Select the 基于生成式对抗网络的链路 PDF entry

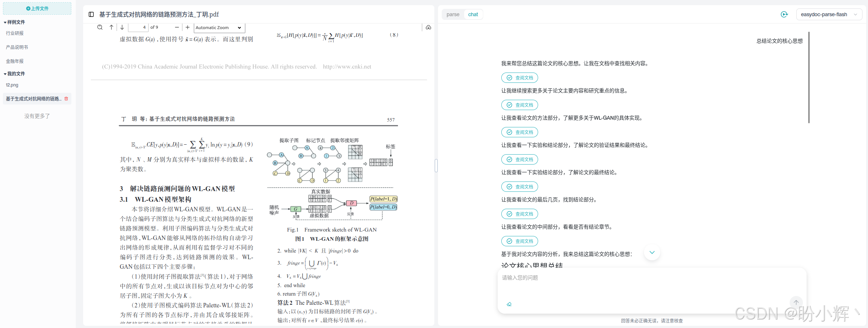(x=33, y=99)
